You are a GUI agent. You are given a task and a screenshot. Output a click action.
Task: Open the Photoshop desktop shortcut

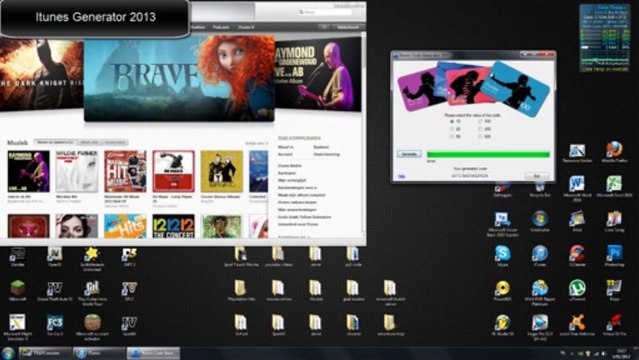[614, 256]
